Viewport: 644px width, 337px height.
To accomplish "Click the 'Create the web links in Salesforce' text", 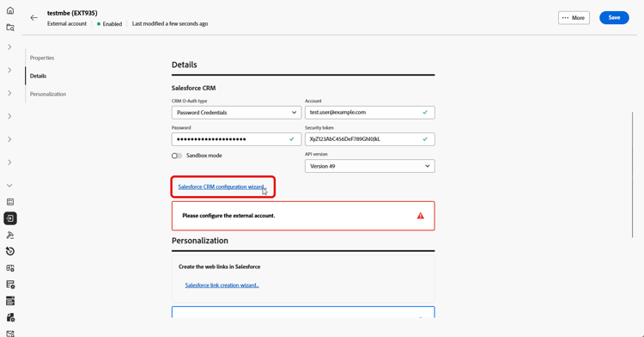I will pos(219,267).
